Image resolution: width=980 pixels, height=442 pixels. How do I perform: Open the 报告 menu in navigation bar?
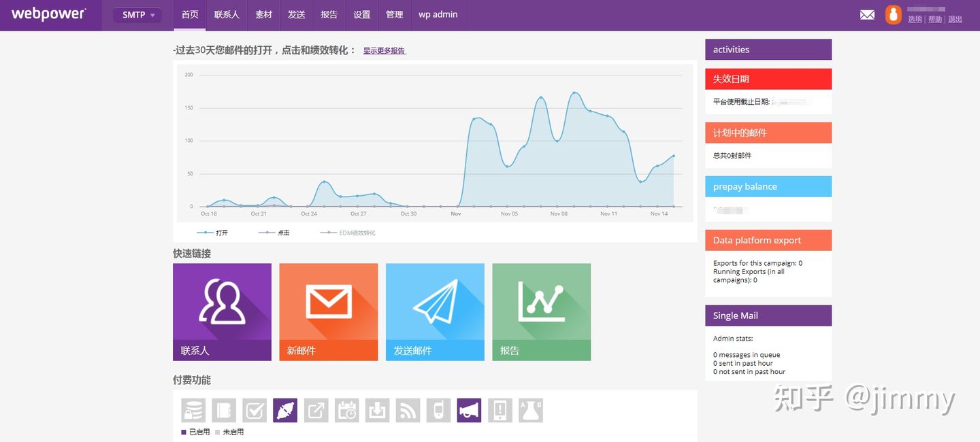[x=329, y=15]
